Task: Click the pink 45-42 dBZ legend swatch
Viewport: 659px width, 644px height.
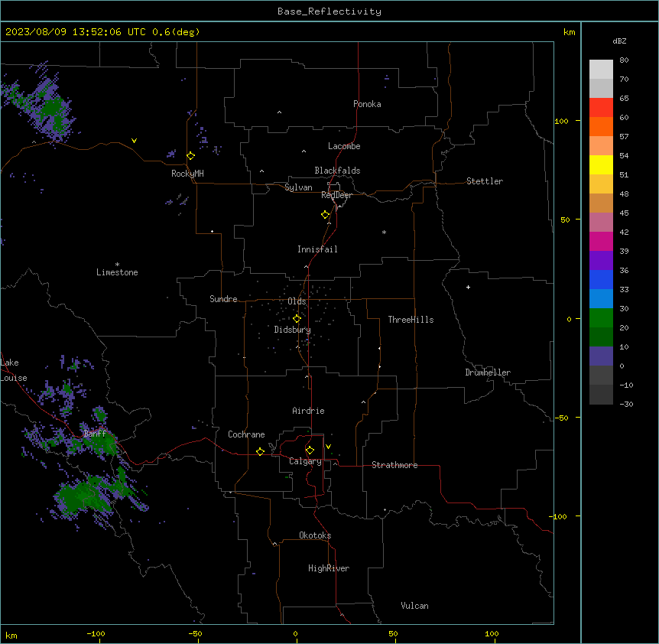Action: tap(601, 223)
